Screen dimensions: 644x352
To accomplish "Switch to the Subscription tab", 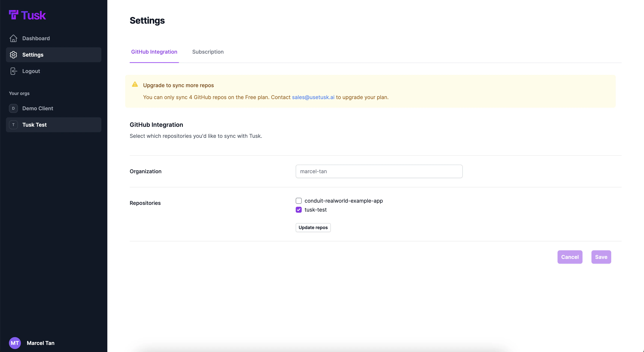I will pos(208,52).
